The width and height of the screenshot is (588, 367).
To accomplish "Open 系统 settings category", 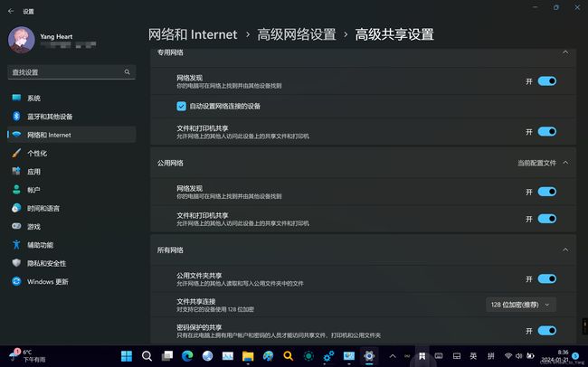I will 71,98.
